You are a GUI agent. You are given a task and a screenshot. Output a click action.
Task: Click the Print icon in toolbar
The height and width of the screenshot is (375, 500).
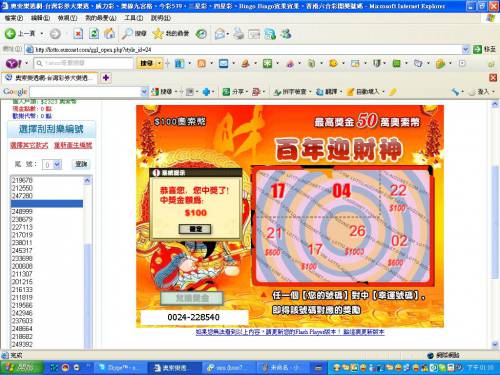(x=238, y=34)
